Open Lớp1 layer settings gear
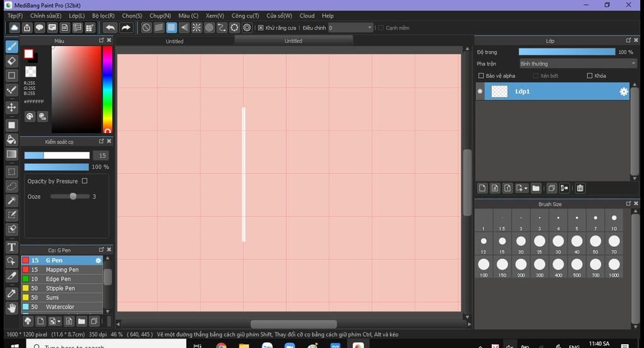The height and width of the screenshot is (348, 644). [623, 92]
